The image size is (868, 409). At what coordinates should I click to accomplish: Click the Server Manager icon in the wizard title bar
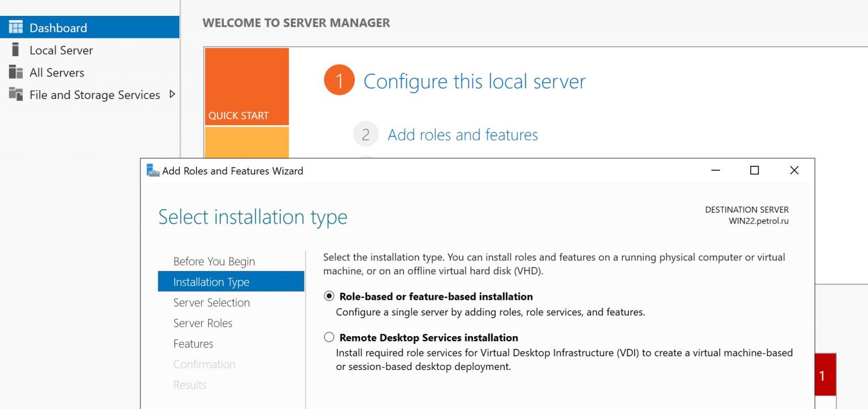coord(151,170)
